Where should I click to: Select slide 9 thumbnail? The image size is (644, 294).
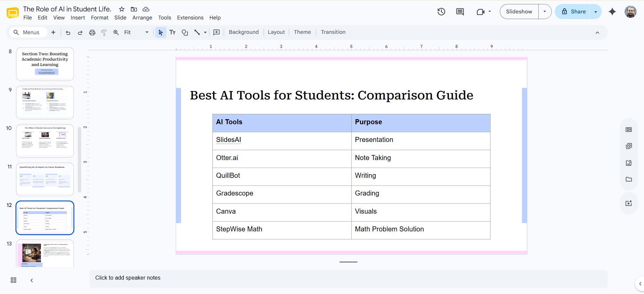pos(45,102)
